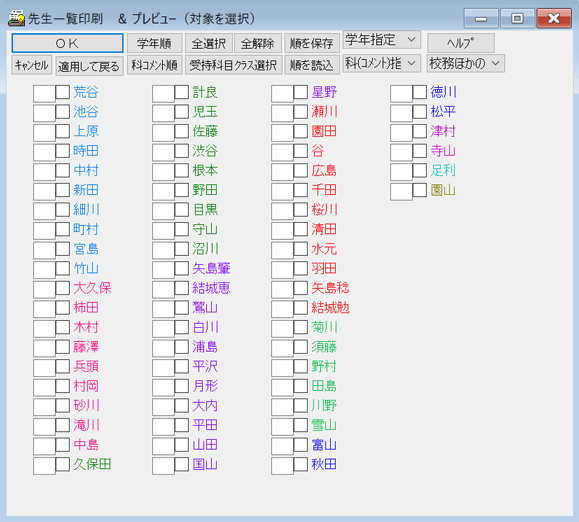Click the order field beside 松平

[401, 113]
